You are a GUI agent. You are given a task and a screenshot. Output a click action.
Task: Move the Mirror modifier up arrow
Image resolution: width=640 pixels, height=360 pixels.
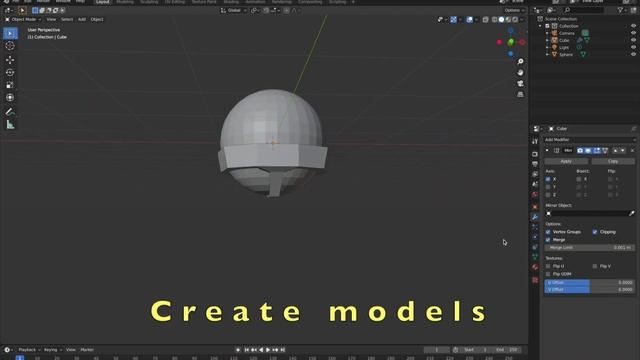coord(616,151)
